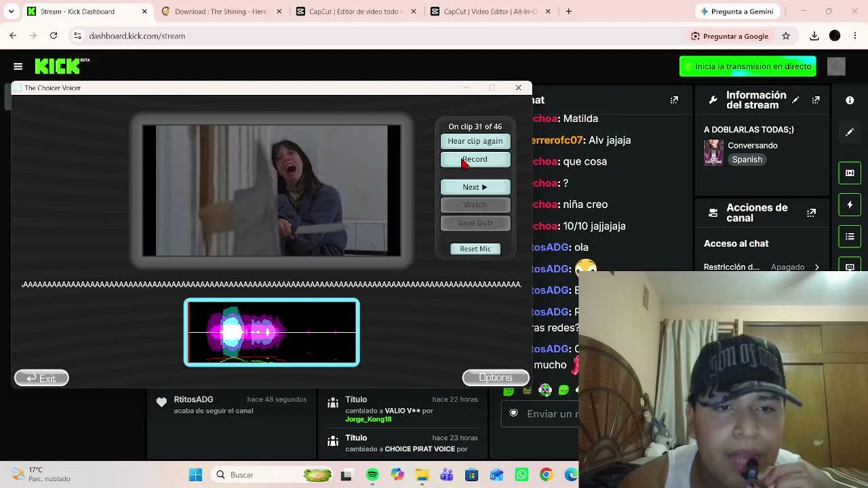Image resolution: width=868 pixels, height=488 pixels.
Task: Click the shield icon in chat input
Action: [x=513, y=413]
